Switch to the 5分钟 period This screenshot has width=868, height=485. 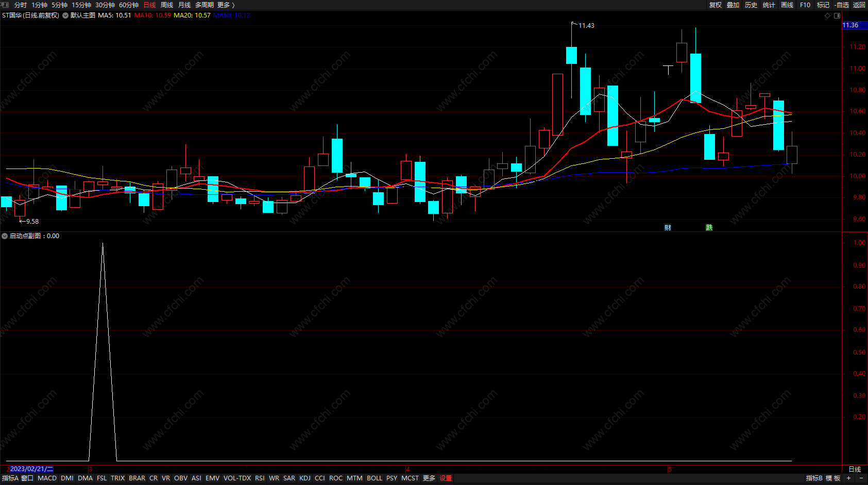click(60, 5)
